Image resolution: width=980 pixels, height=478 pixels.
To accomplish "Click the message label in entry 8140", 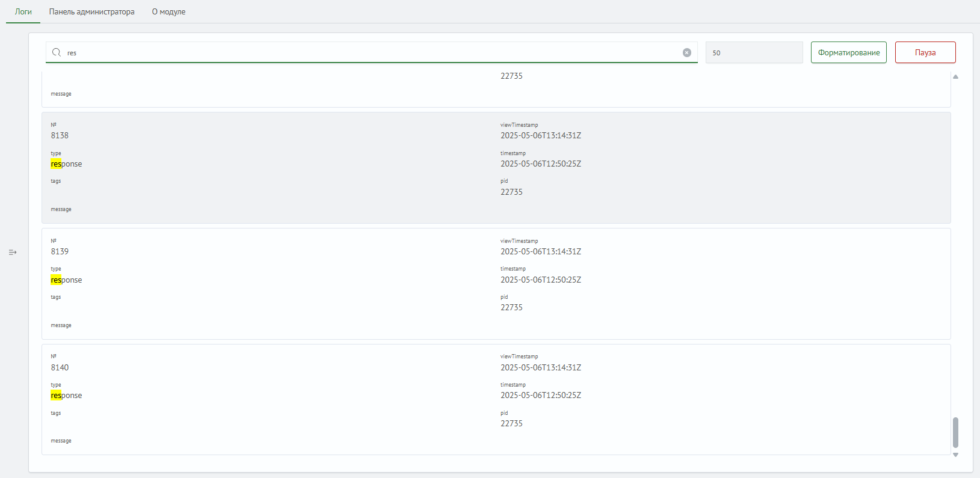I will click(x=61, y=441).
